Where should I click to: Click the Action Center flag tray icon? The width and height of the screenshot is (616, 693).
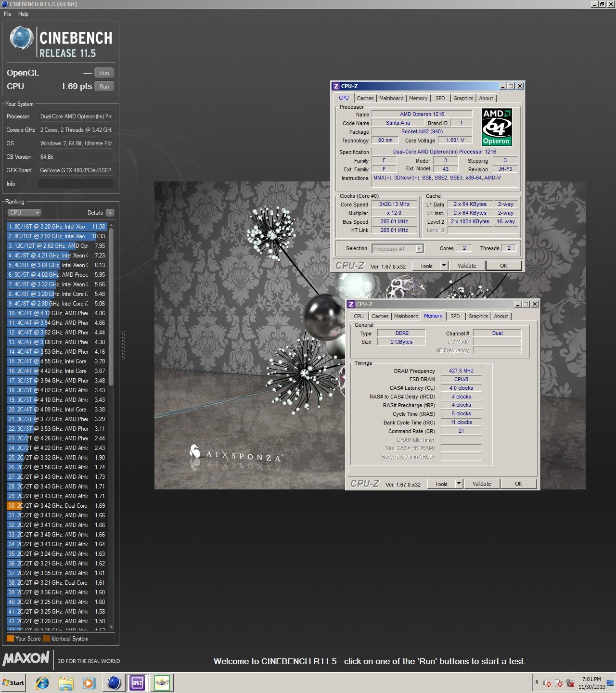[x=559, y=683]
